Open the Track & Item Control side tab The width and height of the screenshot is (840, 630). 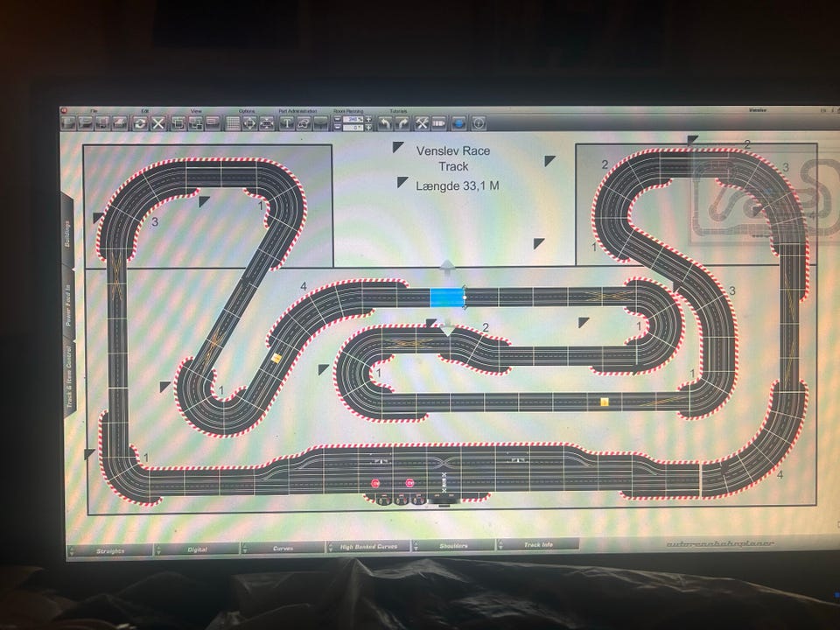(x=69, y=378)
